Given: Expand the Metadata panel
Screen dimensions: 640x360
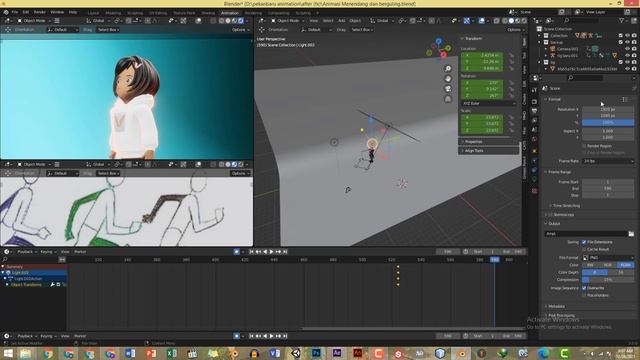Looking at the screenshot, I should coord(556,306).
